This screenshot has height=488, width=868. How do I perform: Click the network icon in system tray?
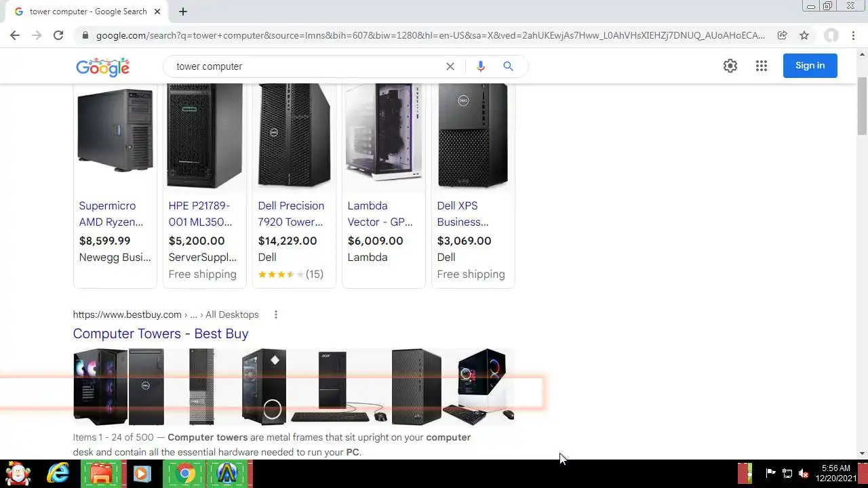click(x=787, y=473)
